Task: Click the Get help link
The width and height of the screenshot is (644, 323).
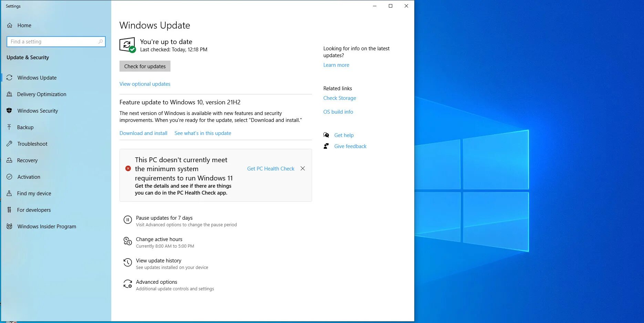Action: [344, 135]
